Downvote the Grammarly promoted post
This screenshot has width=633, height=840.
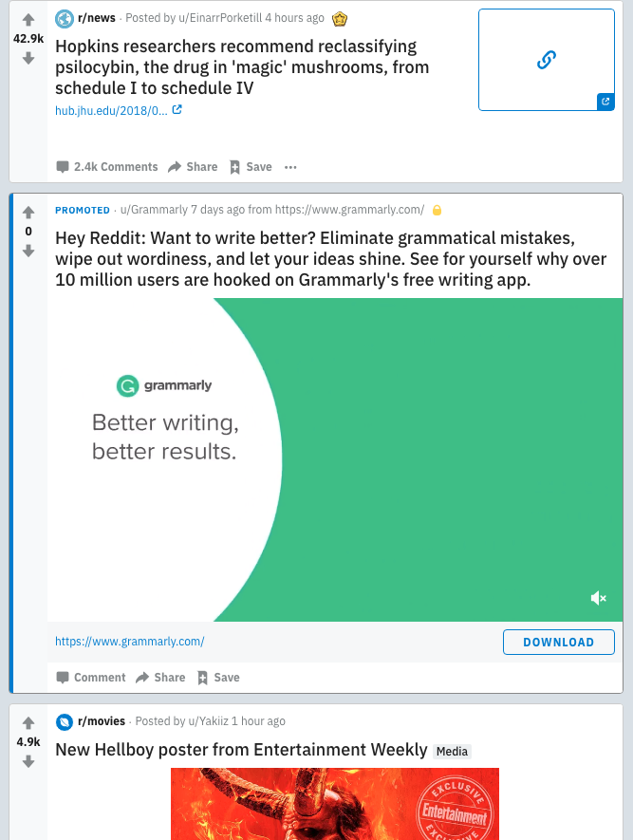(28, 251)
